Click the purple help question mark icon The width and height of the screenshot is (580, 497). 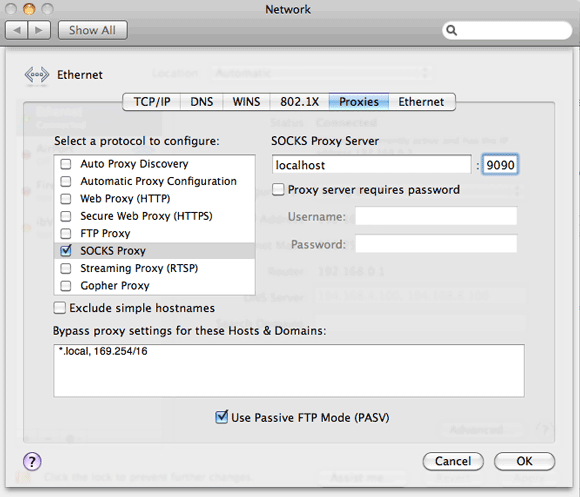pyautogui.click(x=32, y=461)
